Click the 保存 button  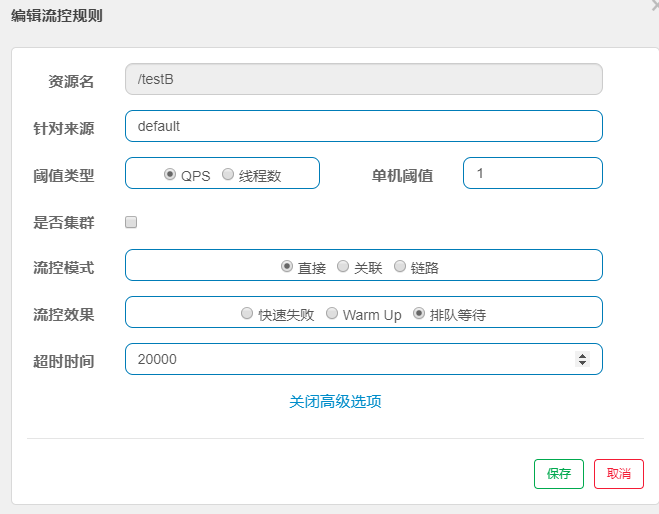click(559, 474)
